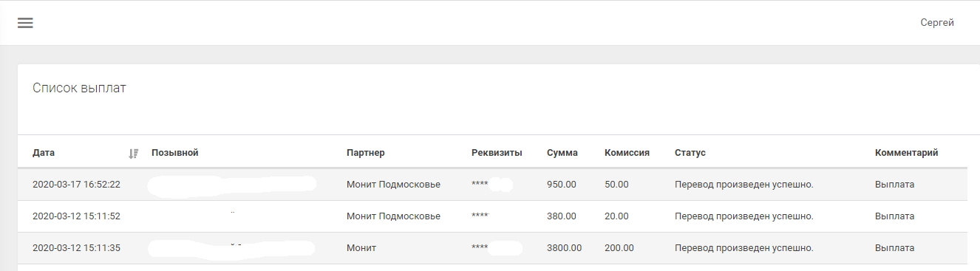Click the 20.00 commission cell
980x271 pixels.
pos(616,216)
